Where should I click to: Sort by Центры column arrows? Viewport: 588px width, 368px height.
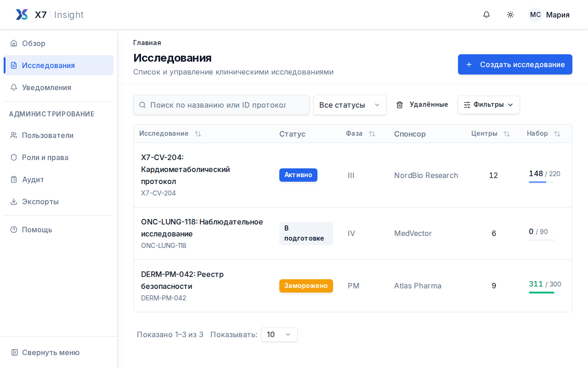pos(507,134)
